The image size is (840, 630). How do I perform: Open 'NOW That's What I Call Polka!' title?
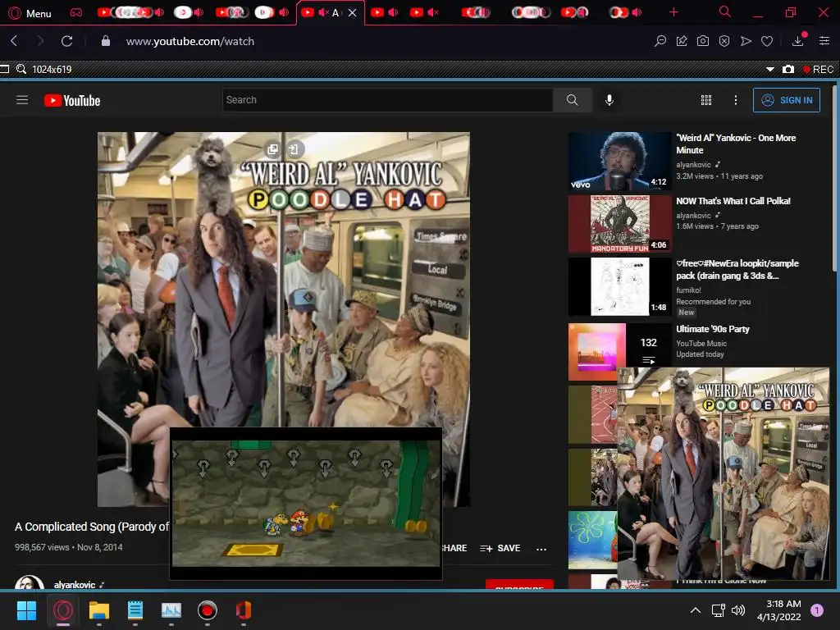tap(733, 201)
